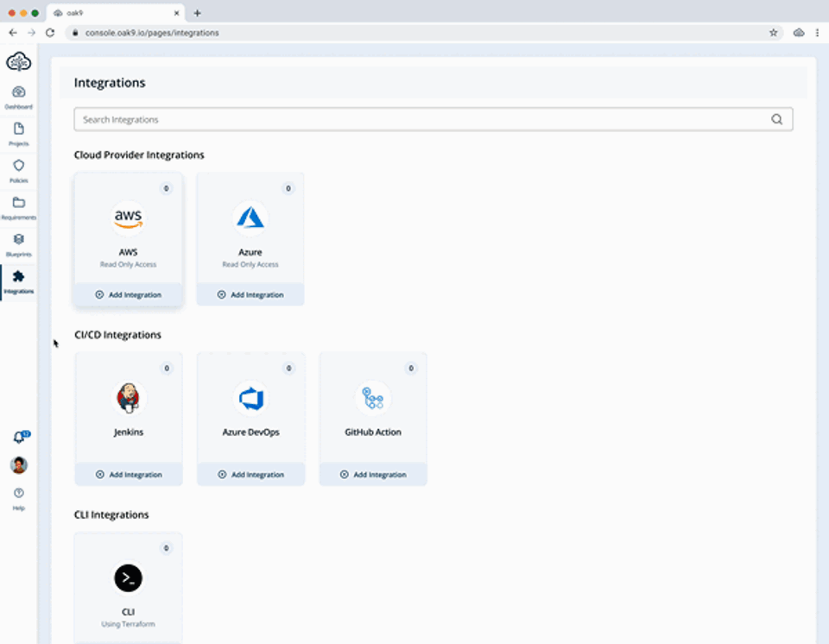Open the user profile avatar
Viewport: 829px width, 644px height.
point(19,465)
